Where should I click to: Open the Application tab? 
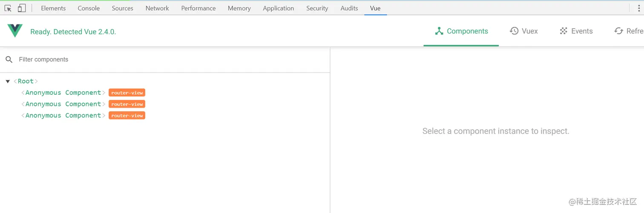point(278,8)
